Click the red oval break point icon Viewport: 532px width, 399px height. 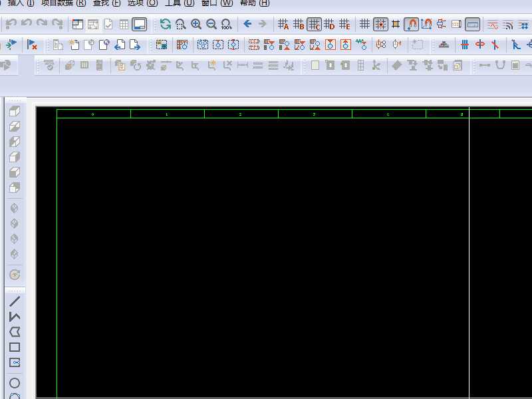479,45
